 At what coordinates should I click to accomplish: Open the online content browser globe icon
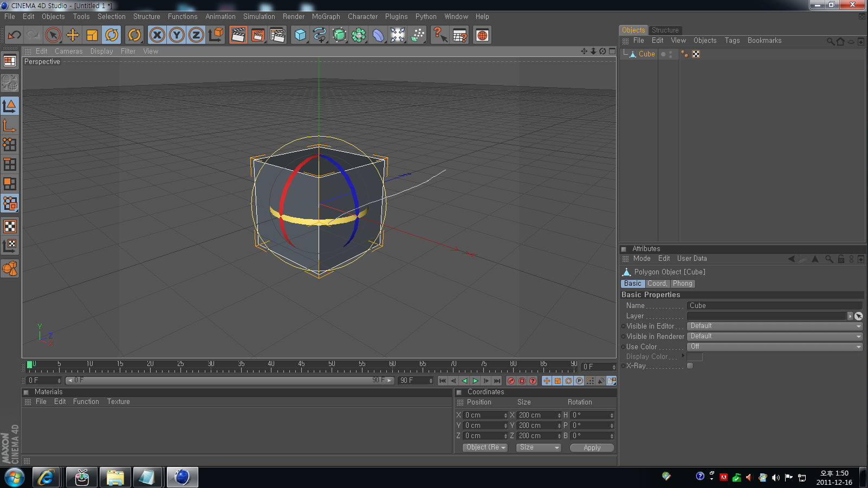tap(482, 35)
